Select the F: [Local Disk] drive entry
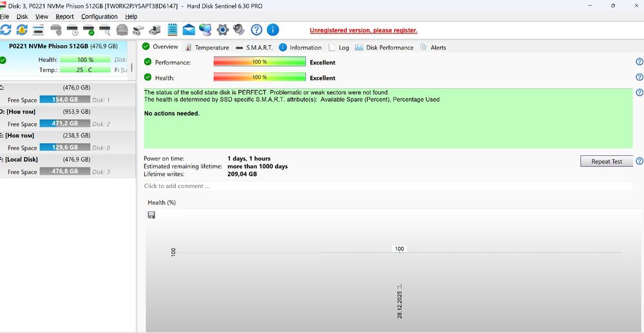Image resolution: width=644 pixels, height=333 pixels. point(68,165)
